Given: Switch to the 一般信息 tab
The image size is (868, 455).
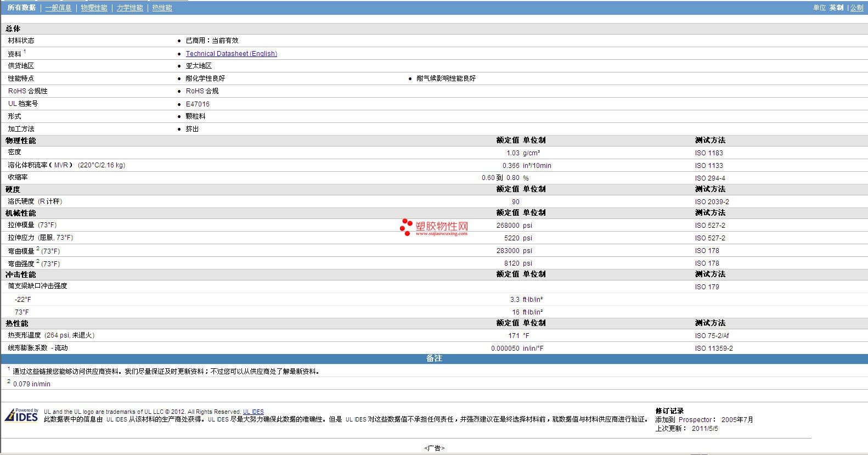Looking at the screenshot, I should 58,8.
